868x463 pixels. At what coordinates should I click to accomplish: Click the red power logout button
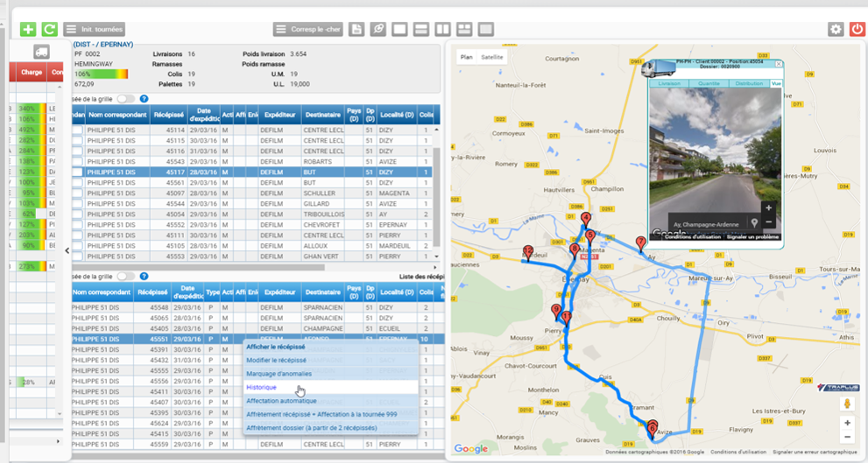(x=856, y=30)
